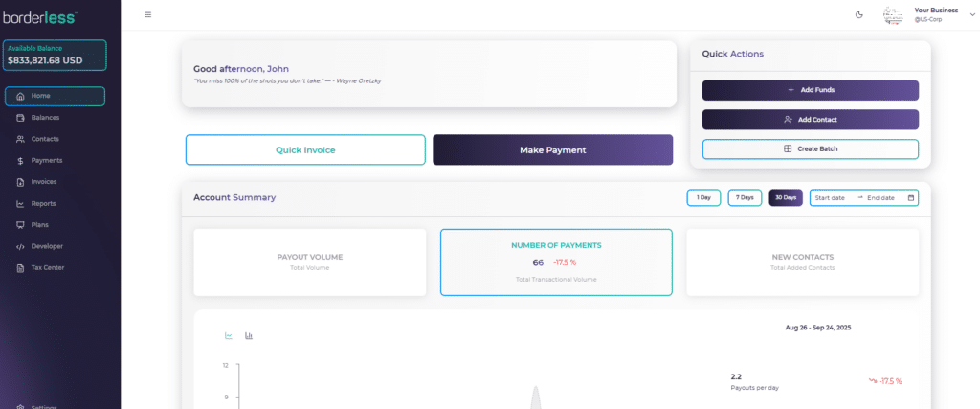Switch chart to line graph view
The image size is (980, 409).
(x=229, y=335)
